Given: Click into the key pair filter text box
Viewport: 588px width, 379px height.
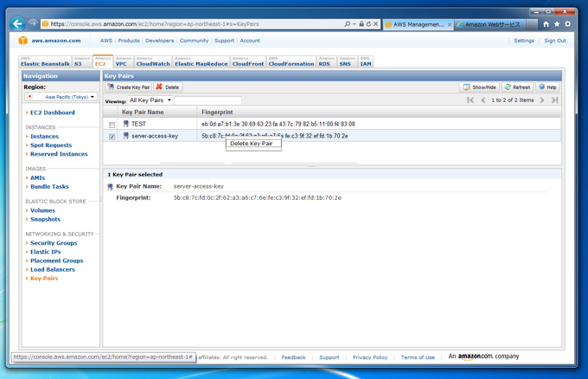Looking at the screenshot, I should point(208,100).
